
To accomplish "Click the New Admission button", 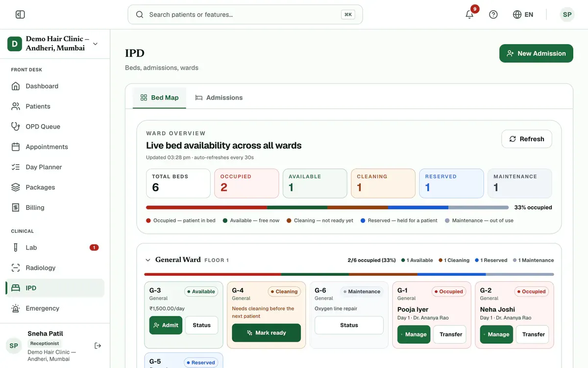I will coord(536,53).
